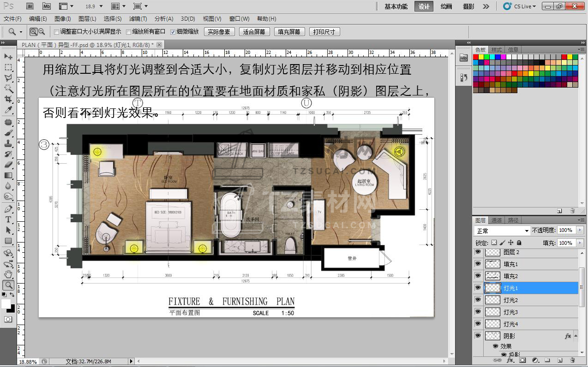Screen dimensions: 588x367
Task: Click the foreground color swatch
Action: click(x=6, y=304)
